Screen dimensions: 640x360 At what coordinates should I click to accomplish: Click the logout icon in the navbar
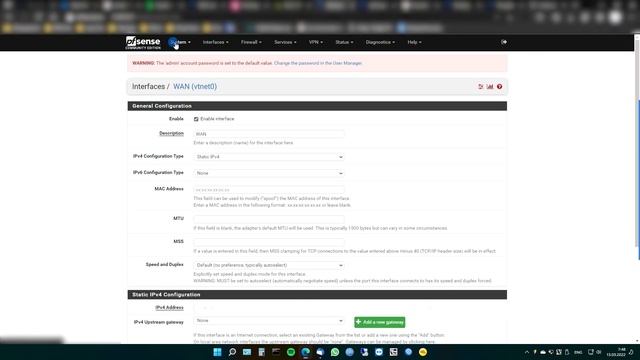coord(504,42)
